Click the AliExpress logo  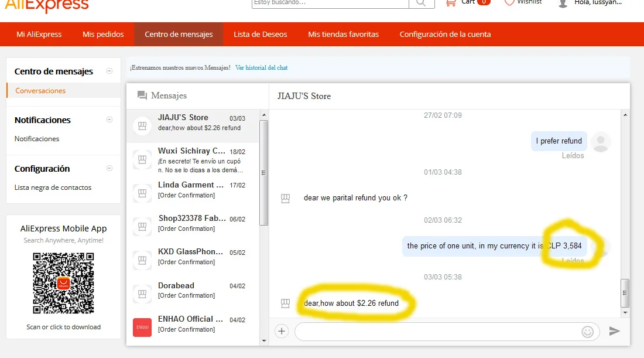pyautogui.click(x=46, y=5)
